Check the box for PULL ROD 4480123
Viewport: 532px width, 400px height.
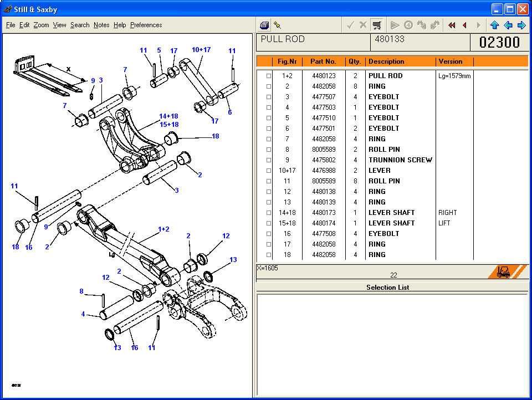tap(269, 76)
